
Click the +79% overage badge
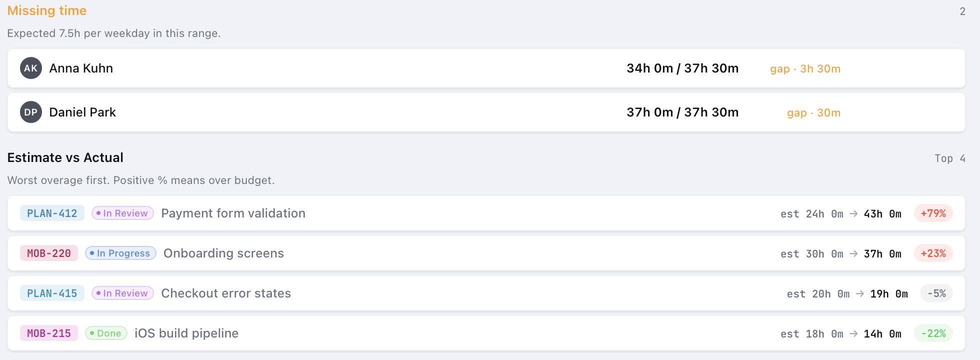933,213
